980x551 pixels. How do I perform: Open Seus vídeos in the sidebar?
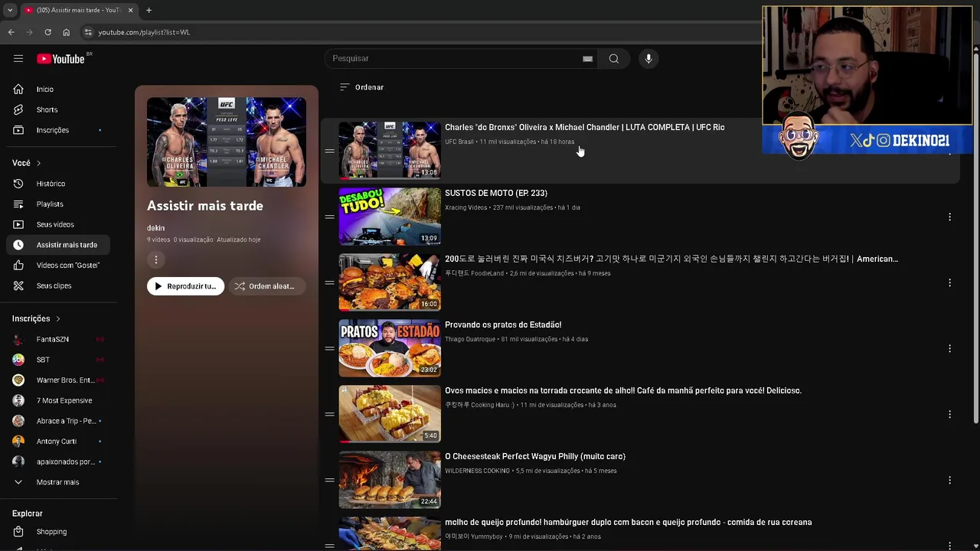coord(59,224)
